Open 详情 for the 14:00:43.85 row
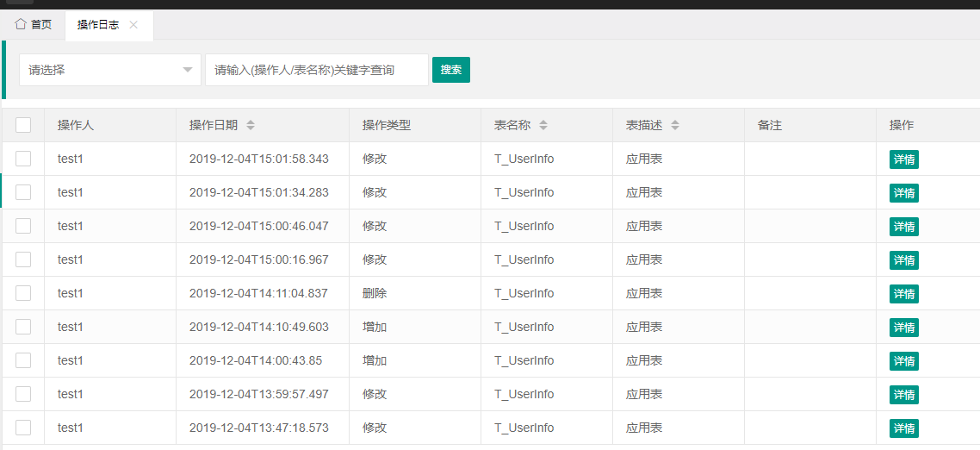The height and width of the screenshot is (450, 980). [903, 361]
